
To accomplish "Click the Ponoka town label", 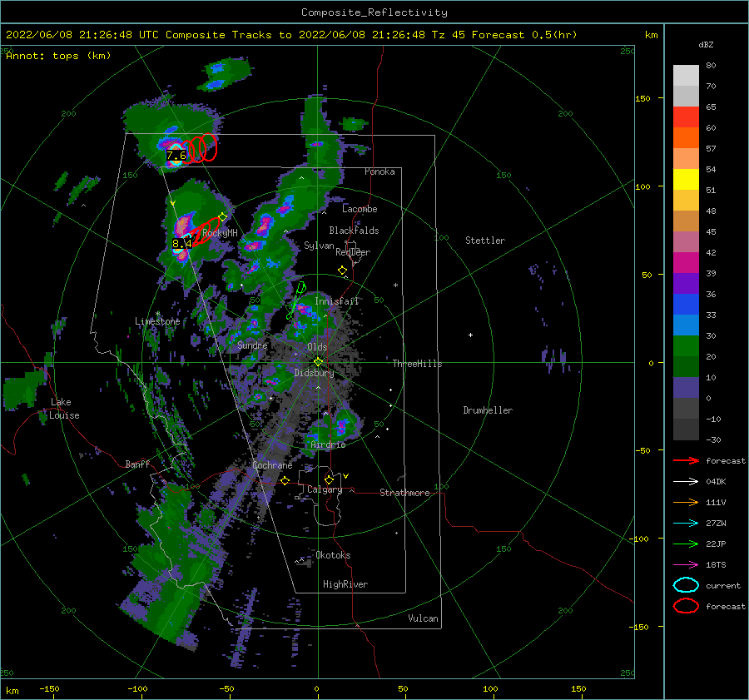I will pyautogui.click(x=379, y=171).
